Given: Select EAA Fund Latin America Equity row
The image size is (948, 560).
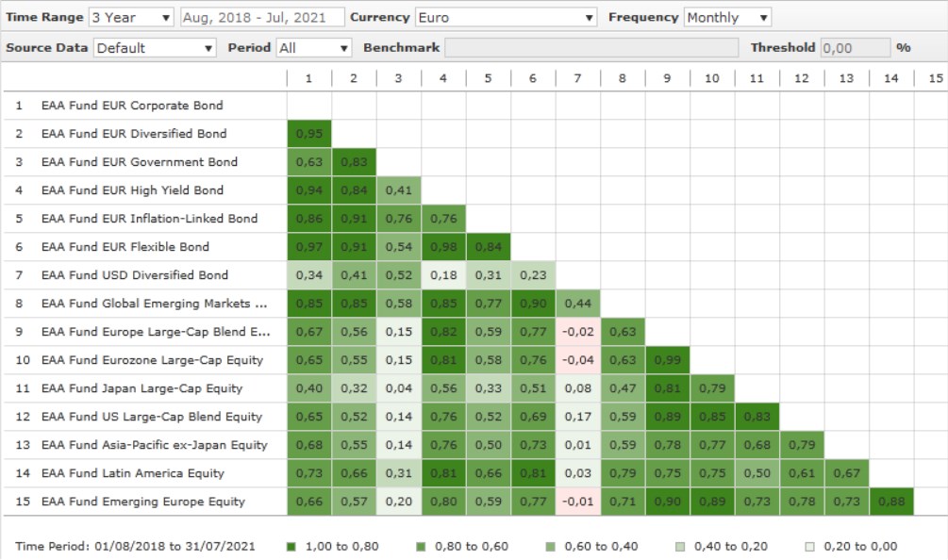Looking at the screenshot, I should (x=132, y=473).
